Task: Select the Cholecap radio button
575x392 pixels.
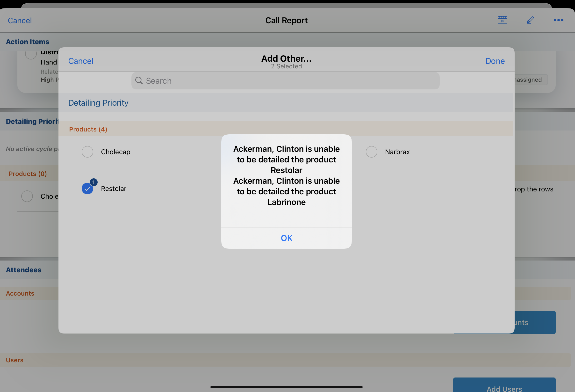Action: 87,152
